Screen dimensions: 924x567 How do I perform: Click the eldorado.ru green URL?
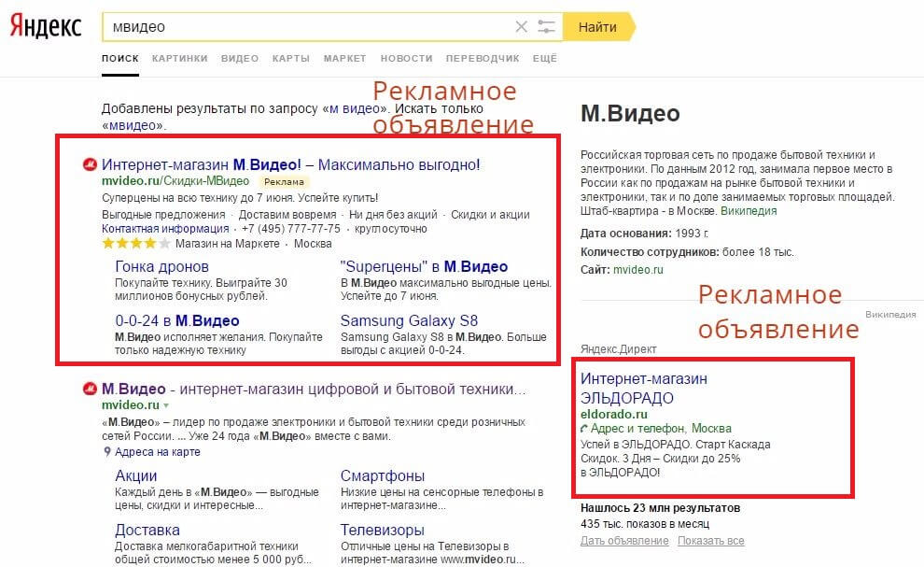(614, 414)
